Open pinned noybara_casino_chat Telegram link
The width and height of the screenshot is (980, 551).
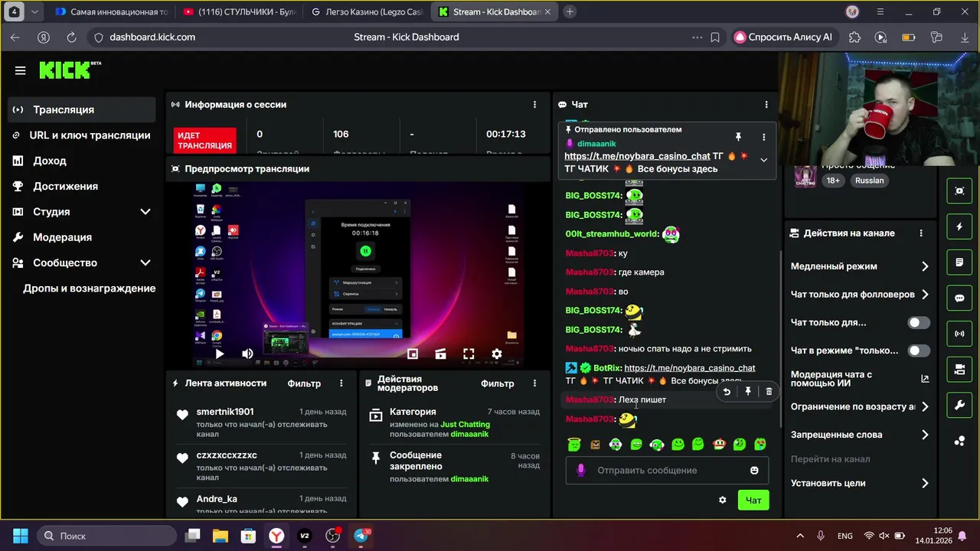(x=637, y=156)
